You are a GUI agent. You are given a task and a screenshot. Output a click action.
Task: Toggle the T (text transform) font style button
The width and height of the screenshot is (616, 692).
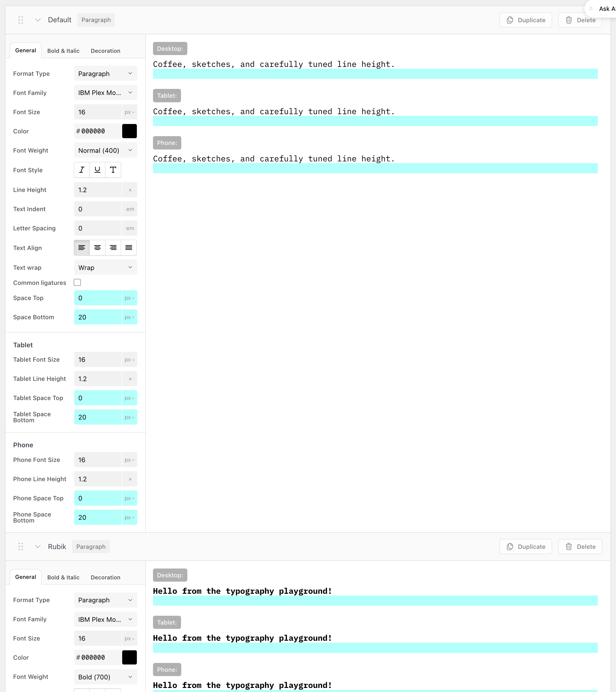point(113,170)
